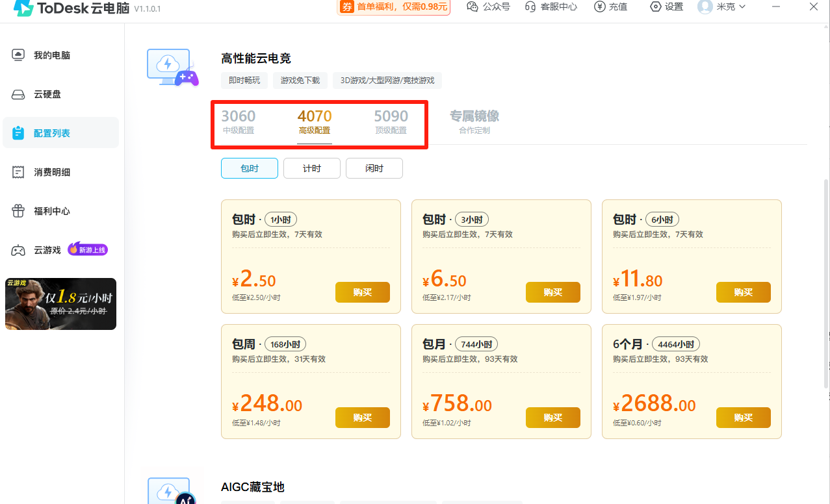Screen dimensions: 830x504
Task: Open 福利中心 in the sidebar
Action: coord(60,211)
